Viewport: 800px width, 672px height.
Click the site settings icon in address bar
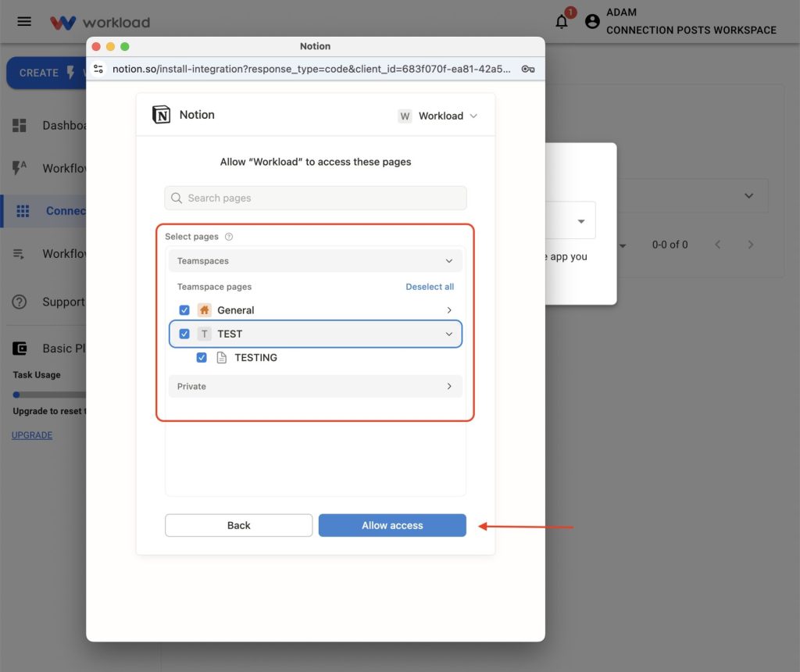coord(98,69)
